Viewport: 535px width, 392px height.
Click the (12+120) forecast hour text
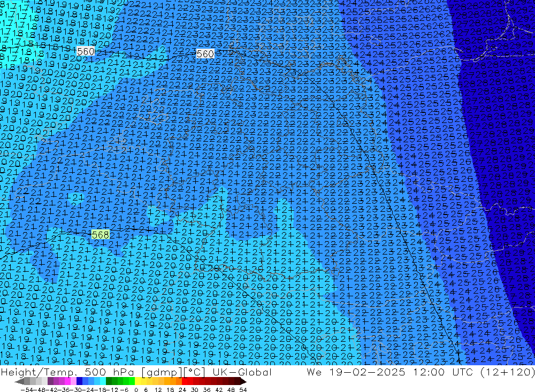pos(507,372)
